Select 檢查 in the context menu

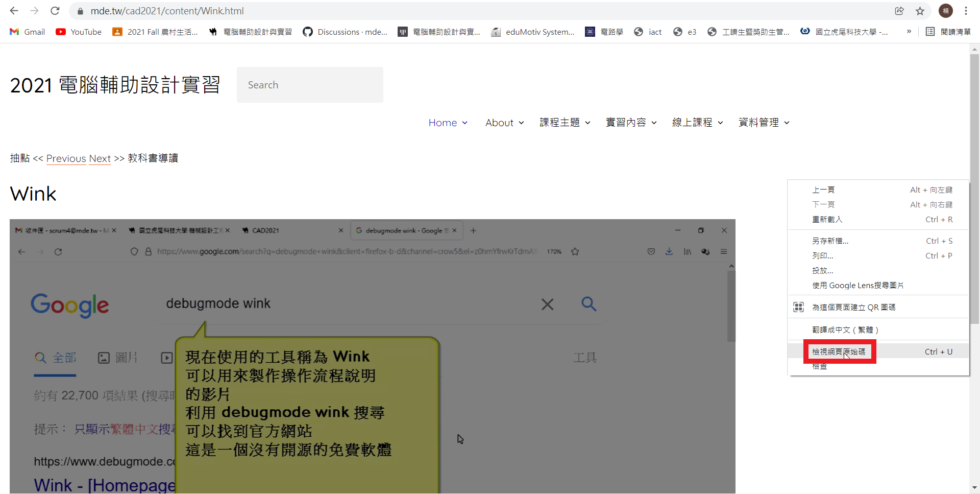click(878, 366)
